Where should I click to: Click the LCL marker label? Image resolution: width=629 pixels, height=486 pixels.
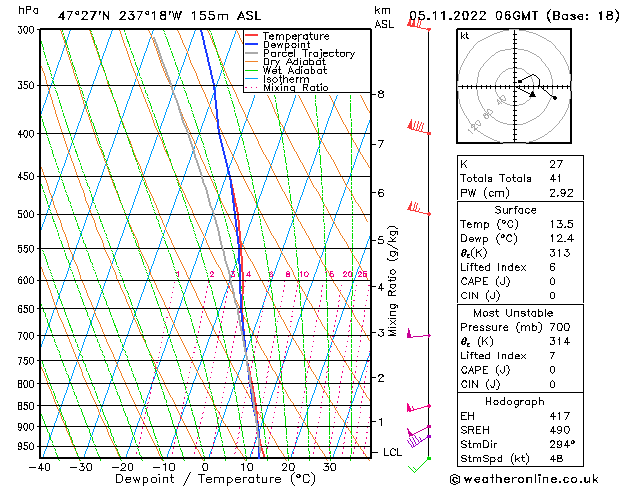[394, 452]
